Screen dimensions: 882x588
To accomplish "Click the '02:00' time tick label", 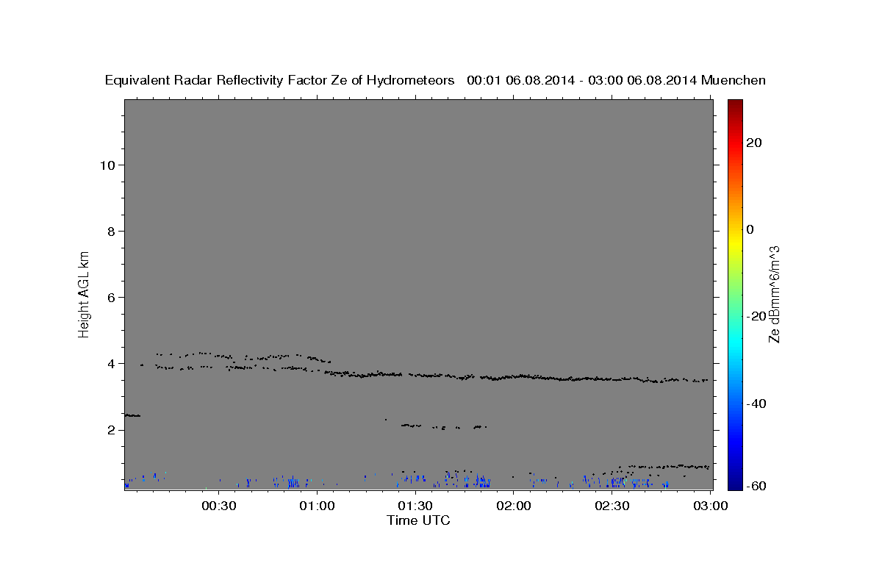I will pyautogui.click(x=514, y=506).
